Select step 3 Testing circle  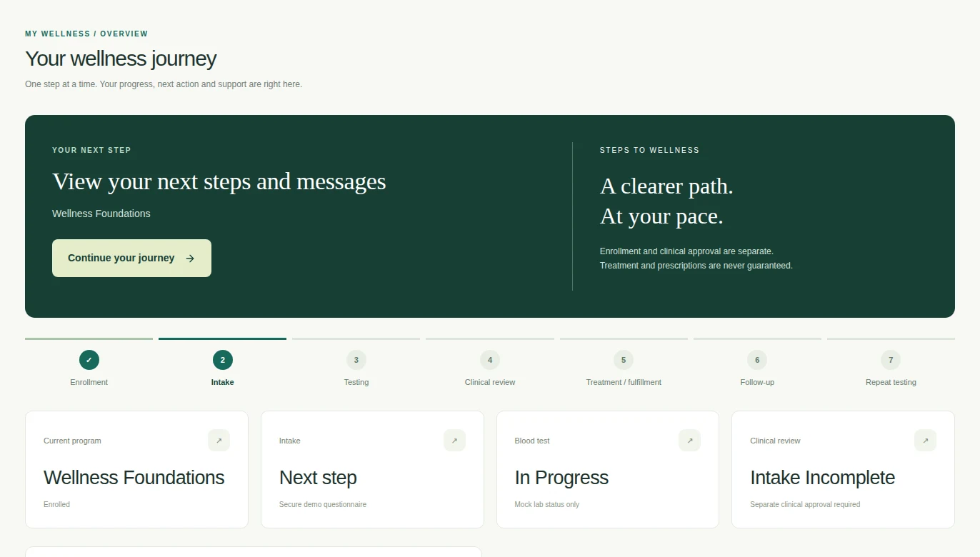[x=356, y=360]
